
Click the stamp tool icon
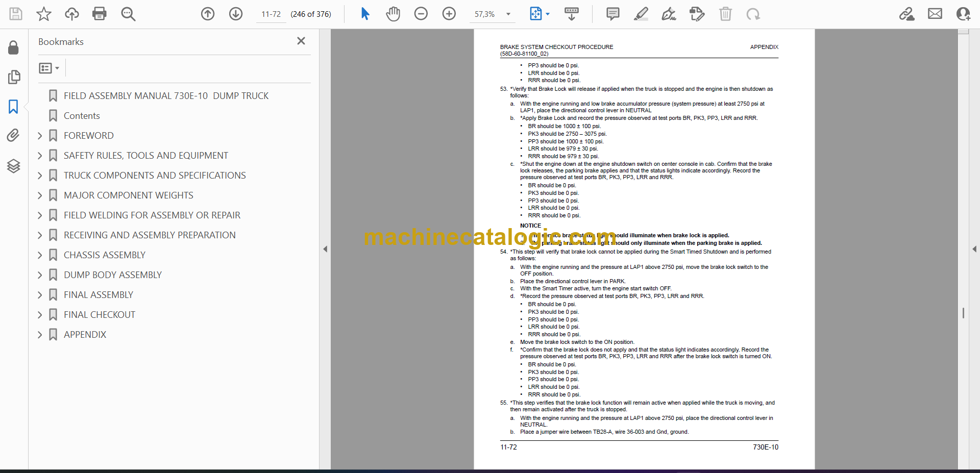click(697, 14)
